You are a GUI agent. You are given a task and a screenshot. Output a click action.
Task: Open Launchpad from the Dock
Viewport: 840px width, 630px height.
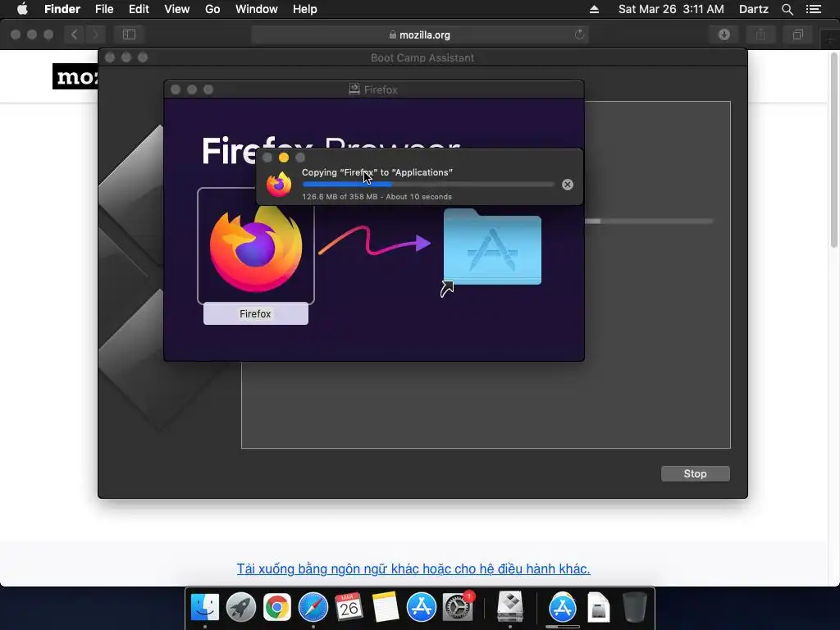click(x=241, y=608)
